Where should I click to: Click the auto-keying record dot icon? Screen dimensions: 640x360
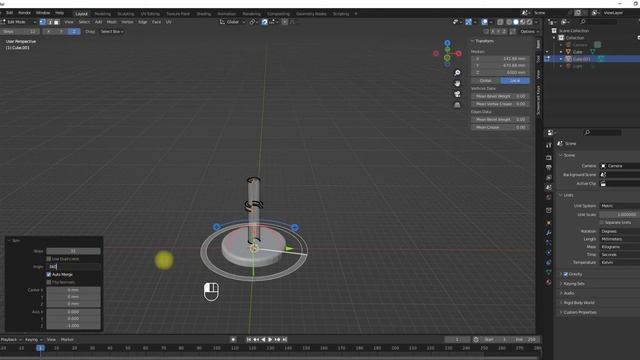(233, 340)
